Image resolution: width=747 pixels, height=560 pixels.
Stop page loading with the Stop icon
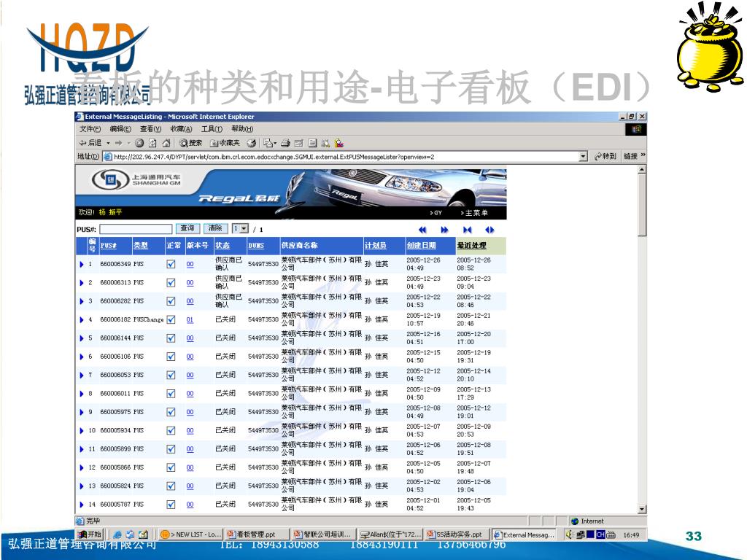tap(139, 143)
